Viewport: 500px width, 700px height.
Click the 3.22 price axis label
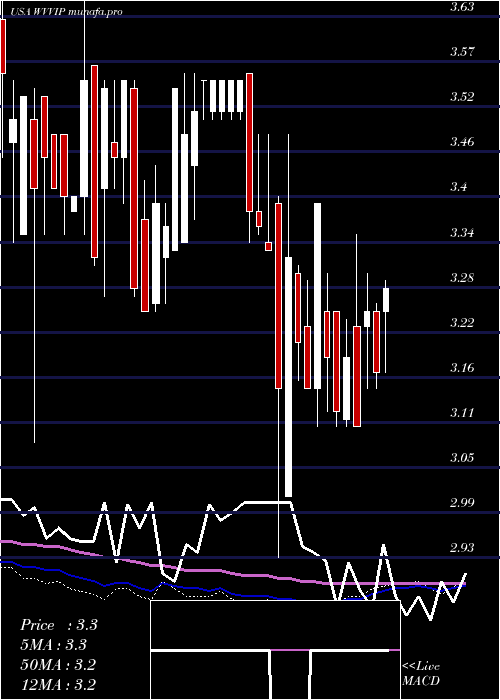coord(462,322)
